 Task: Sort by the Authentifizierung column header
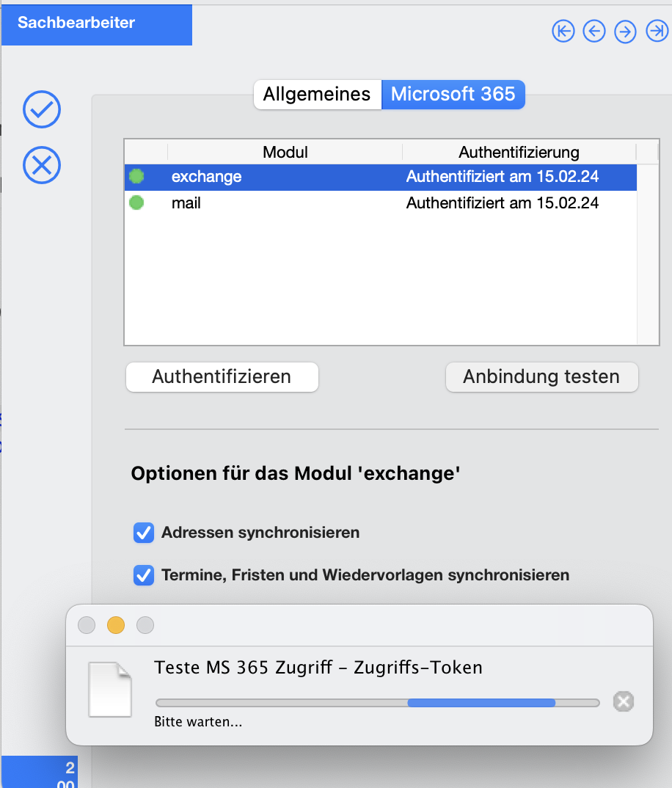(519, 153)
